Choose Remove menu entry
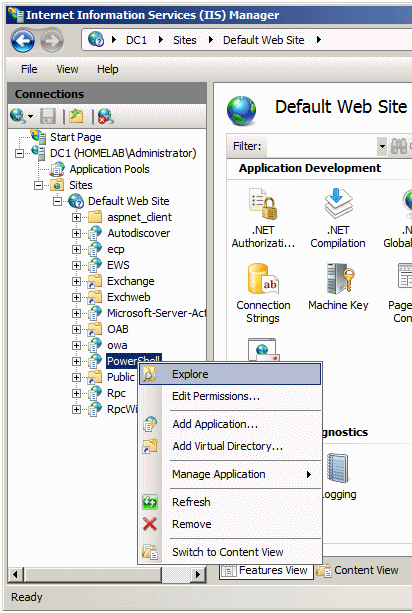412x613 pixels. click(x=230, y=524)
